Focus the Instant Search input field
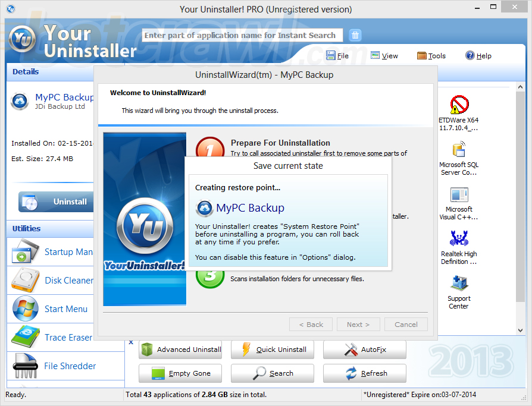This screenshot has width=532, height=406. coord(242,35)
